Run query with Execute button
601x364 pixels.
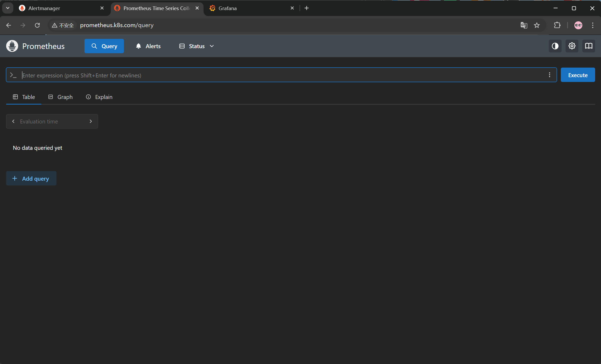pos(578,75)
